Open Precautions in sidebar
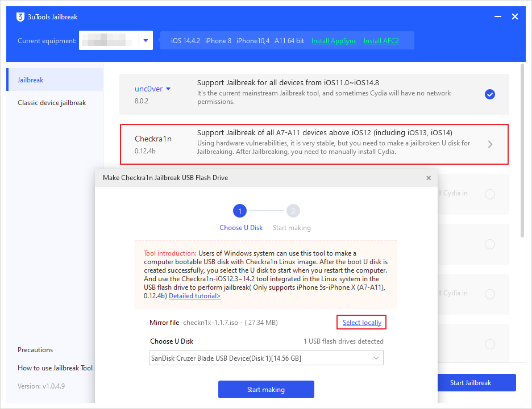Screen dimensions: 532x409 click(35, 350)
